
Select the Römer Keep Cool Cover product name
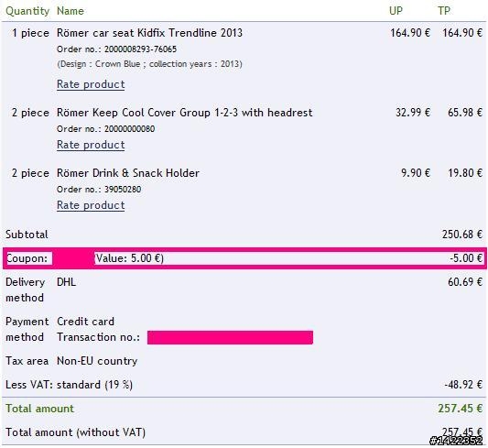[185, 113]
